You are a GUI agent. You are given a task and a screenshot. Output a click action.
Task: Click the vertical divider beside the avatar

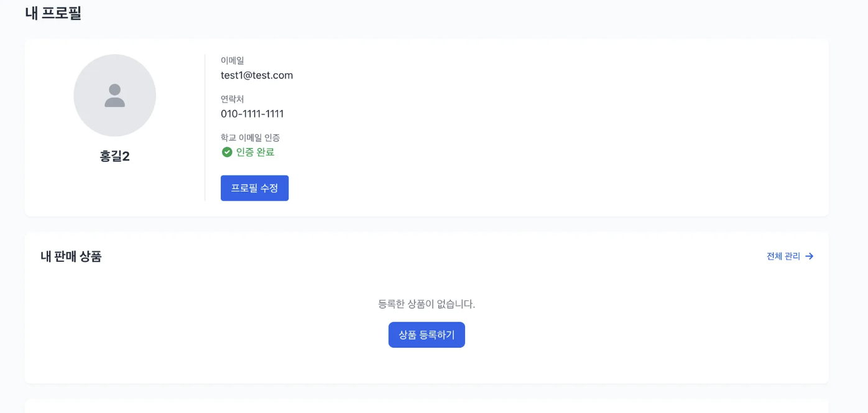coord(205,128)
